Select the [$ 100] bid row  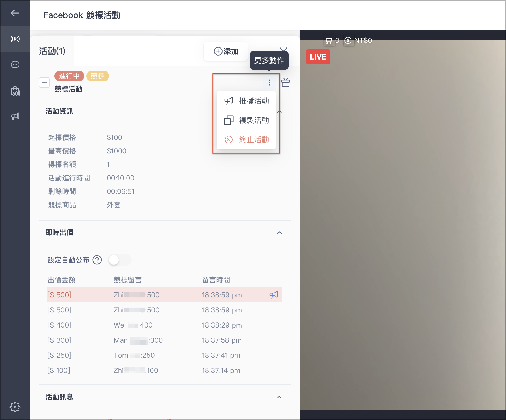tap(165, 370)
